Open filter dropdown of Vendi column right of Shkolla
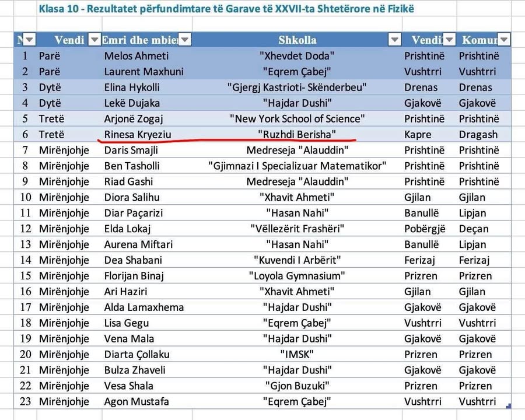This screenshot has height=420, width=525. click(449, 40)
